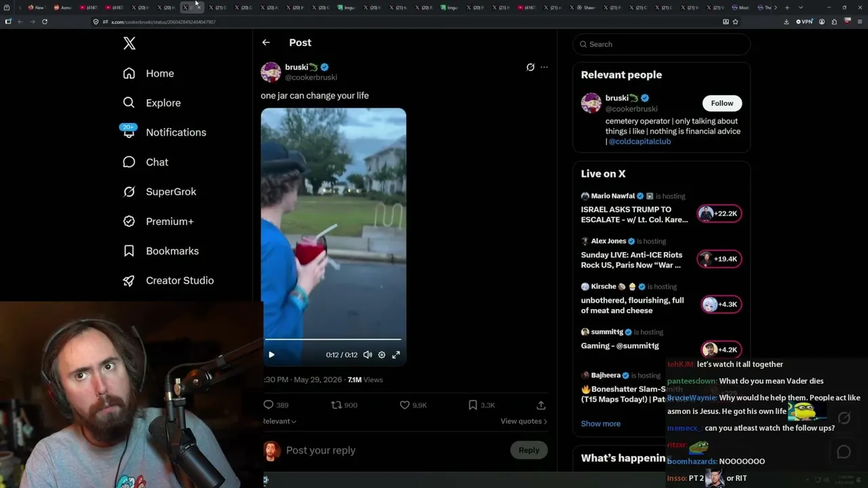Click the Search box on X
This screenshot has width=868, height=488.
point(662,44)
